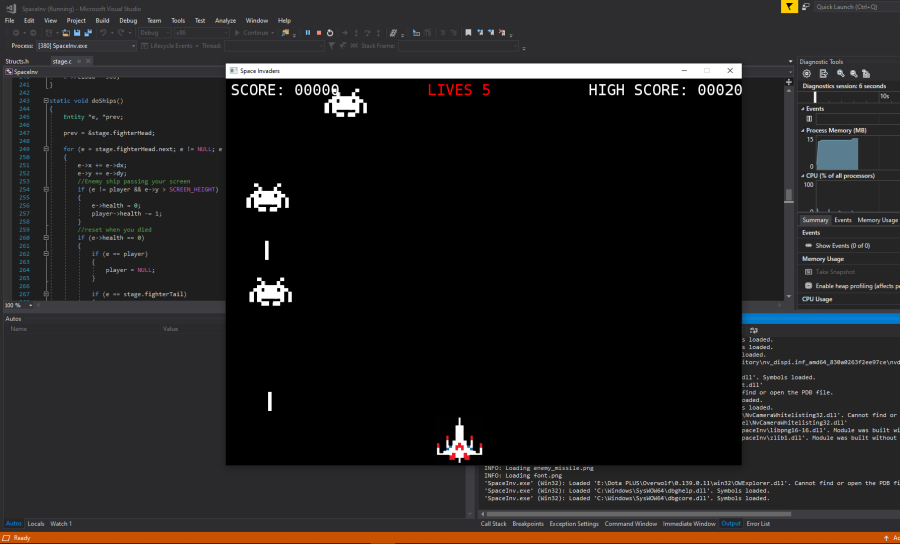Viewport: 900px width, 544px height.
Task: Toggle a bookmark with the bookmark icon
Action: click(x=468, y=33)
